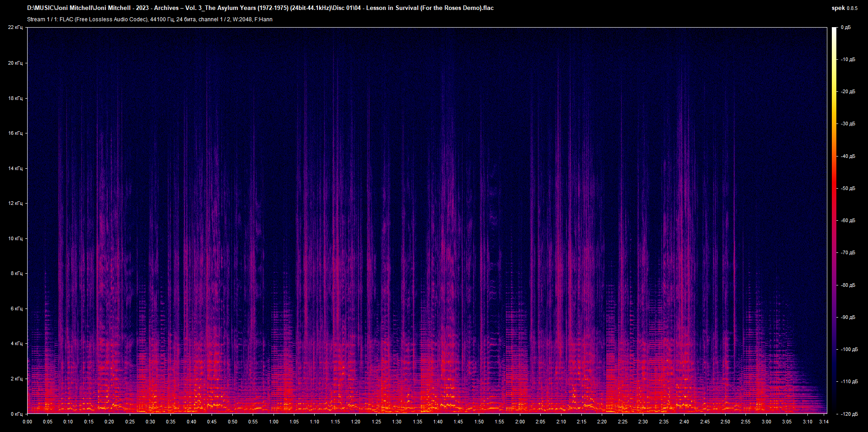
Task: Click the 1:00 timeline marker
Action: click(274, 421)
